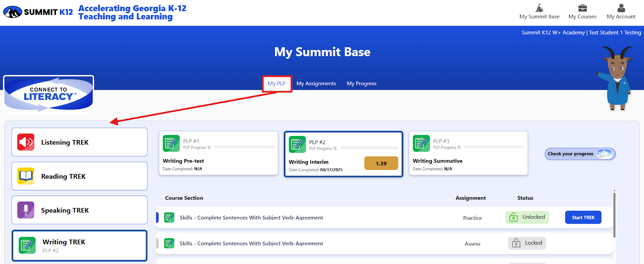Viewport: 644px width, 264px height.
Task: Click the Status column header
Action: tap(525, 198)
